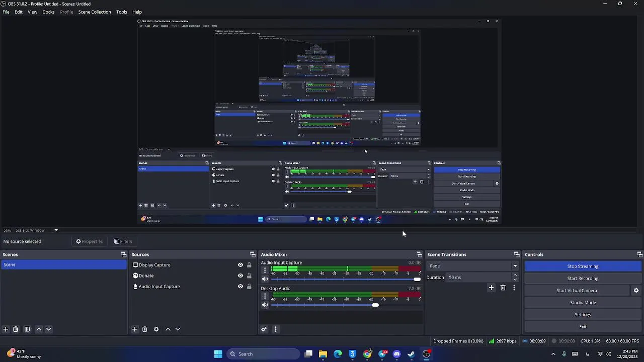
Task: Move the scene up in Scenes list
Action: pos(39,329)
